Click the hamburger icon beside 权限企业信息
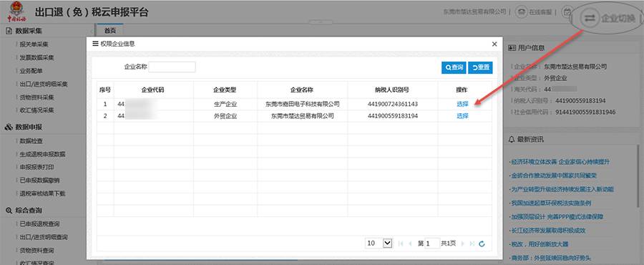The width and height of the screenshot is (644, 265). (x=95, y=44)
